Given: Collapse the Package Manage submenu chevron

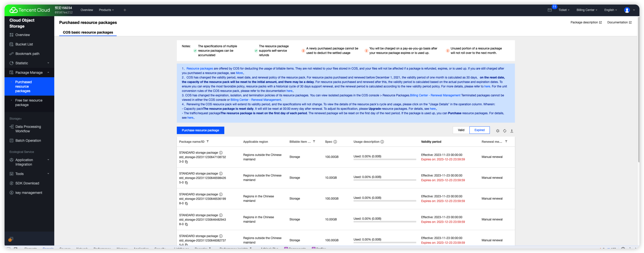Looking at the screenshot, I should (x=48, y=72).
